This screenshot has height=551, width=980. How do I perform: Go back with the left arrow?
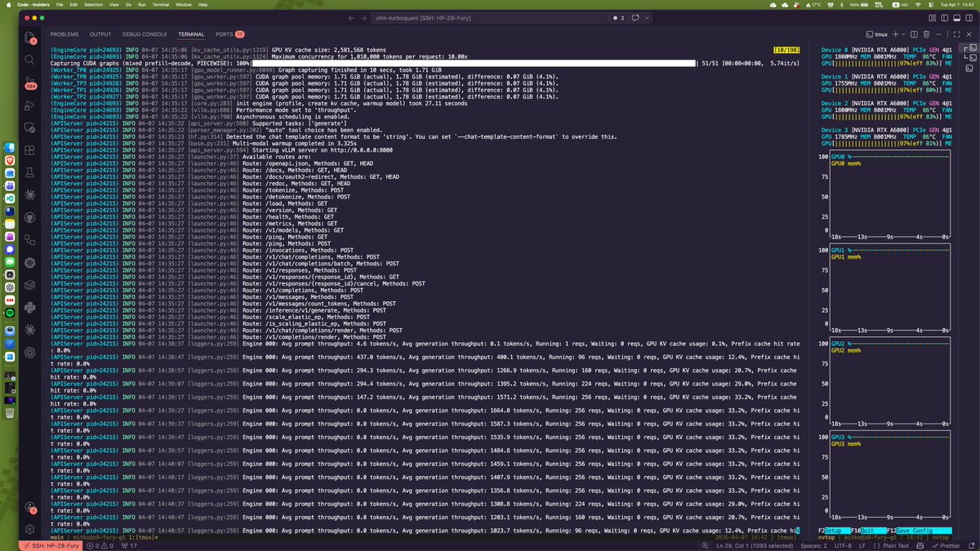pos(351,17)
